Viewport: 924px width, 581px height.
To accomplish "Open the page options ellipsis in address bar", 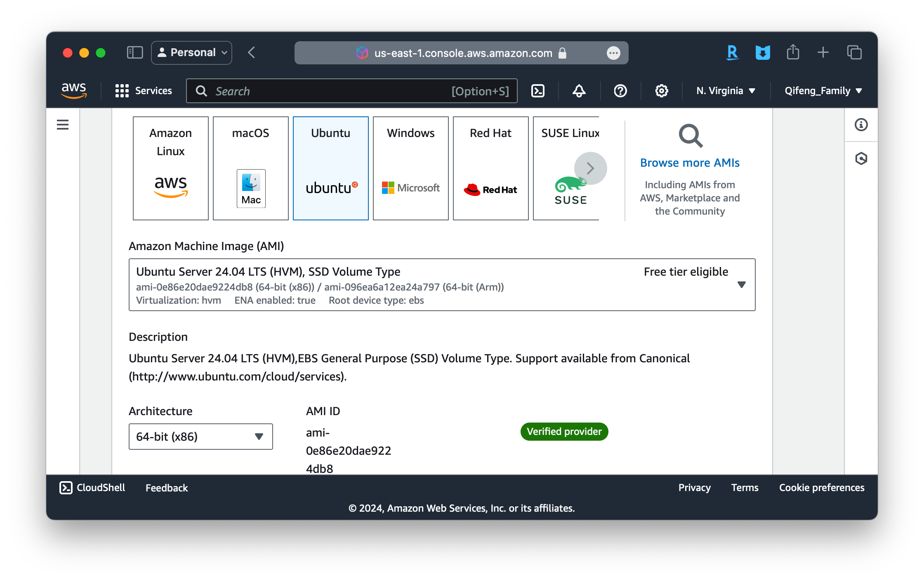I will pos(613,53).
